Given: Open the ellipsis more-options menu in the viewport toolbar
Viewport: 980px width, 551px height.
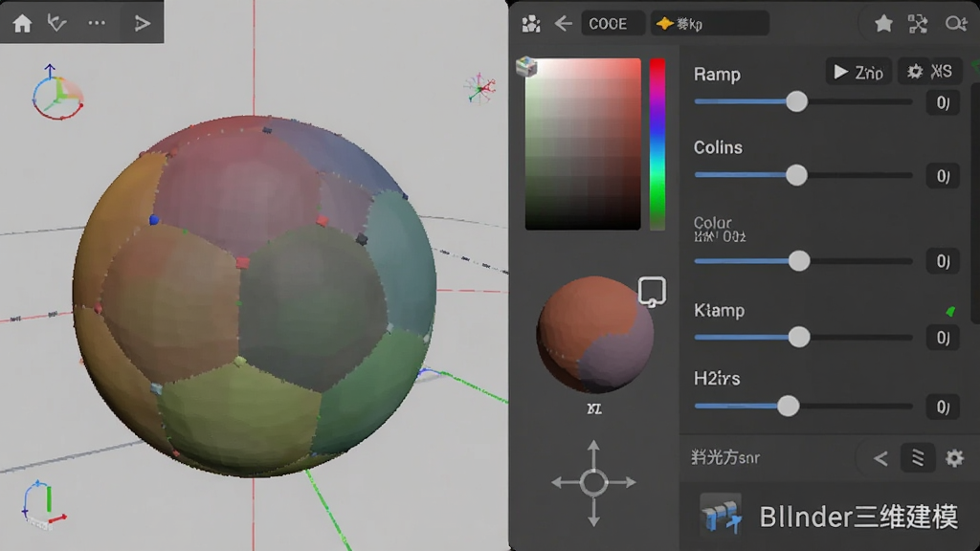Looking at the screenshot, I should tap(97, 23).
